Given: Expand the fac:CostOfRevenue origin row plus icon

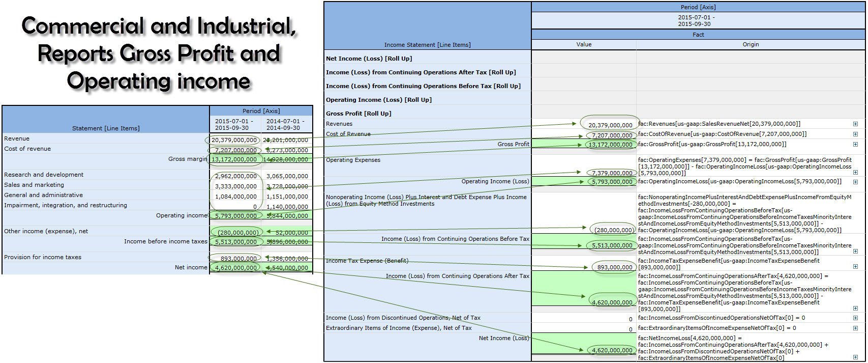Looking at the screenshot, I should click(x=855, y=134).
